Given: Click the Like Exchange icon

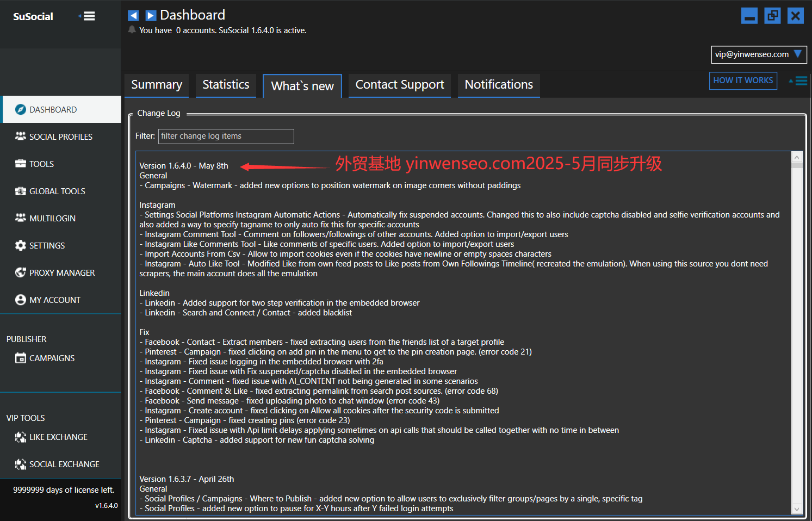Looking at the screenshot, I should pyautogui.click(x=21, y=437).
